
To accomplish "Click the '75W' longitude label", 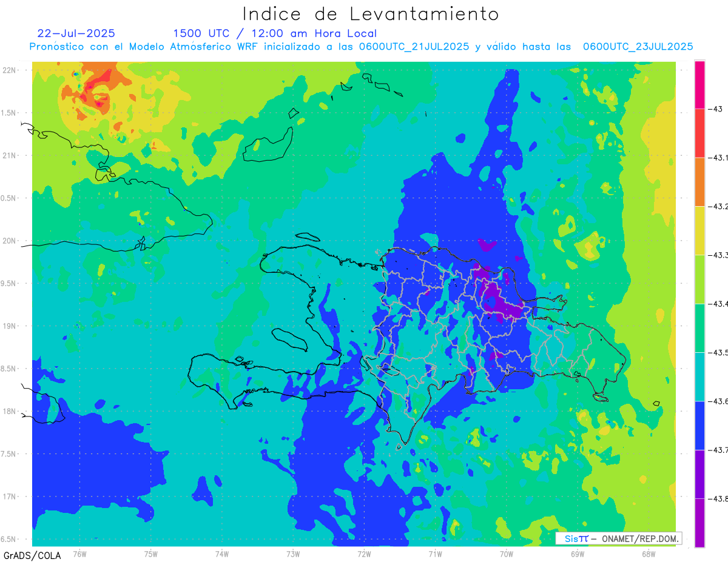I will click(151, 554).
